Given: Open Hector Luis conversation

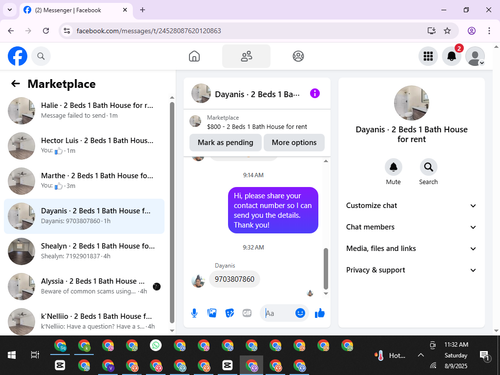Looking at the screenshot, I should coord(84,146).
